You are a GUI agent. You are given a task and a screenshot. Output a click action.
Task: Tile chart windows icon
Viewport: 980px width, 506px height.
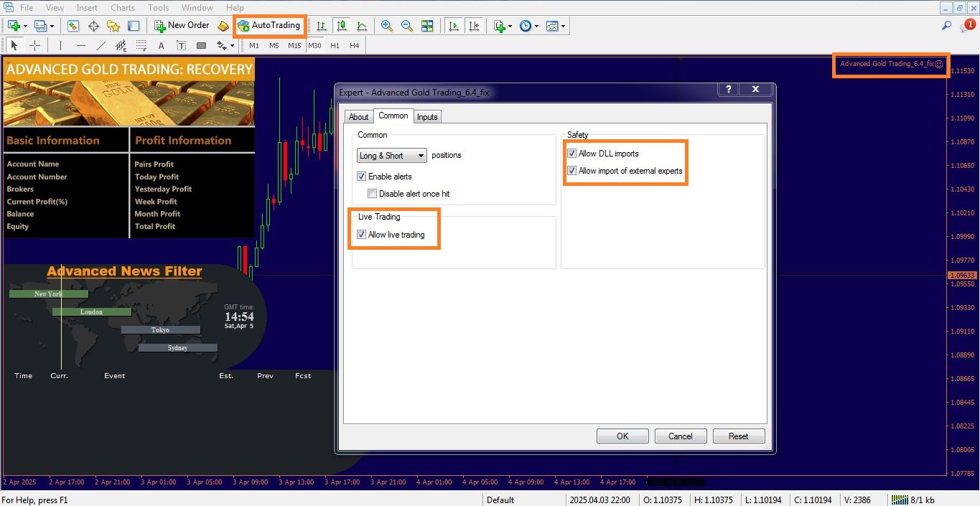(427, 26)
